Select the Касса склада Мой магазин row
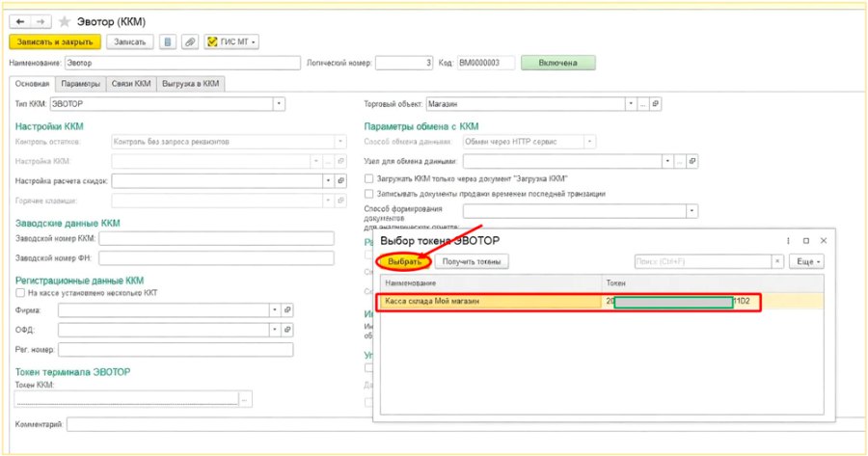The height and width of the screenshot is (456, 868). [602, 302]
